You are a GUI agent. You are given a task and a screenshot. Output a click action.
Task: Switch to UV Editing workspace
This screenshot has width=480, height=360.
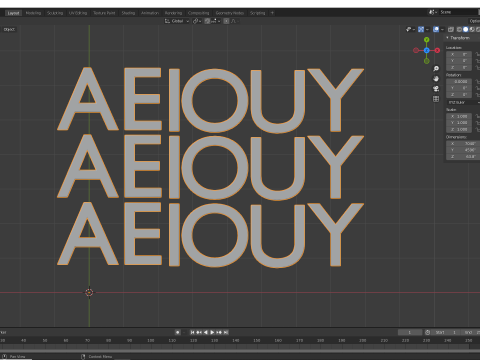click(x=78, y=13)
